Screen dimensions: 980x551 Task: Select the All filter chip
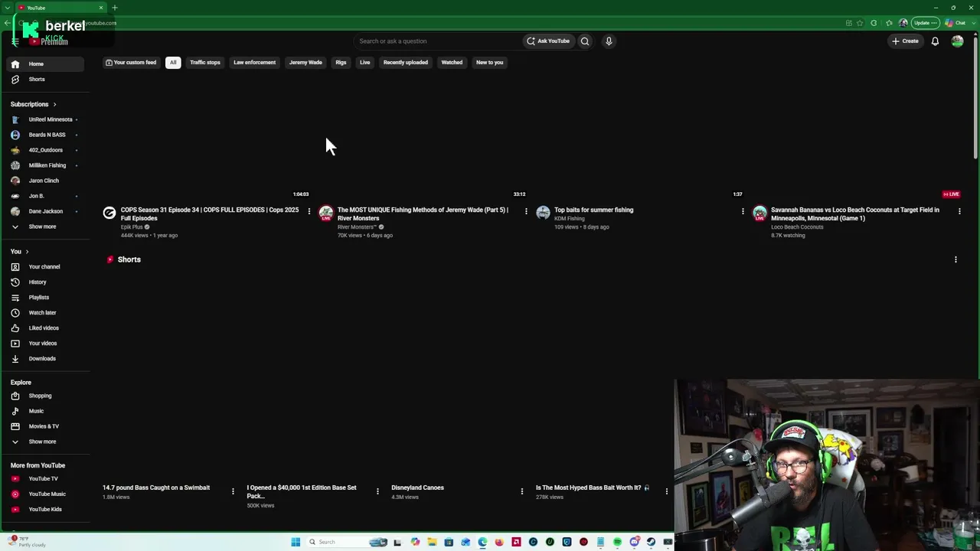[173, 63]
